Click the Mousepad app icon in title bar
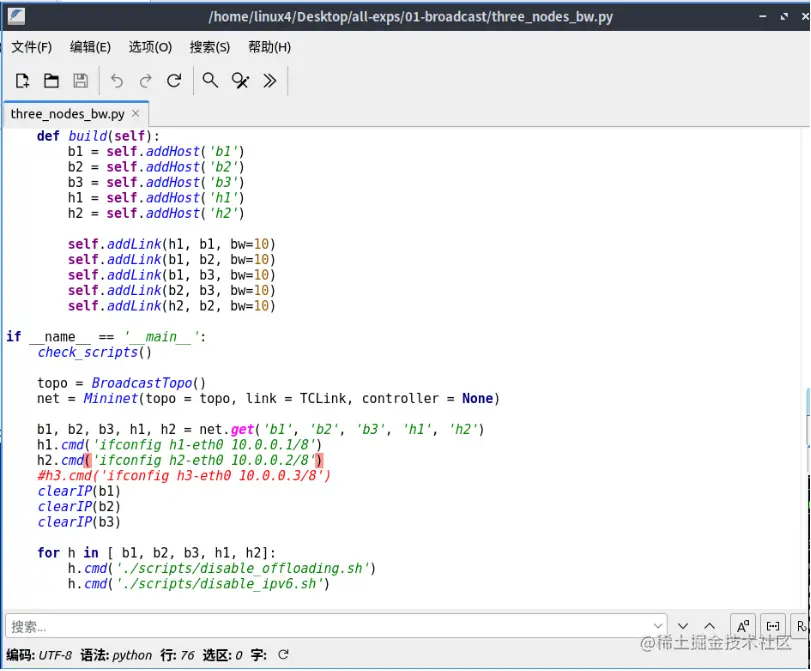Screen dimensions: 811x671 tap(16, 17)
